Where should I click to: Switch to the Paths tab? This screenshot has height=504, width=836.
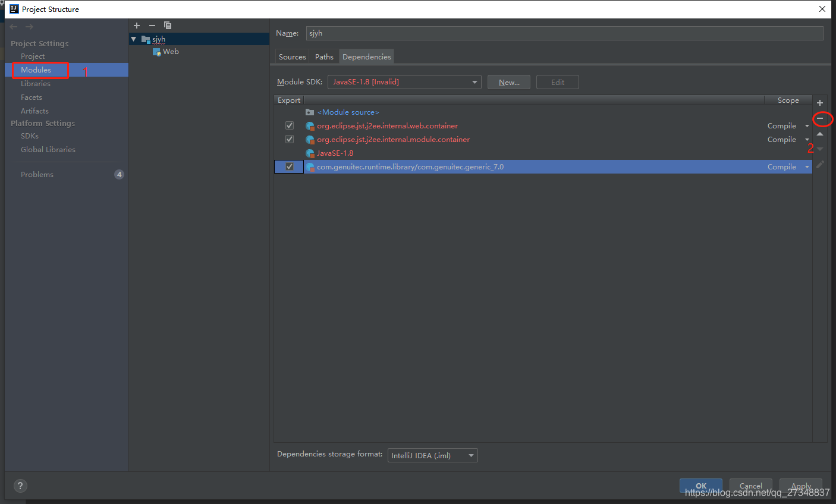click(324, 57)
